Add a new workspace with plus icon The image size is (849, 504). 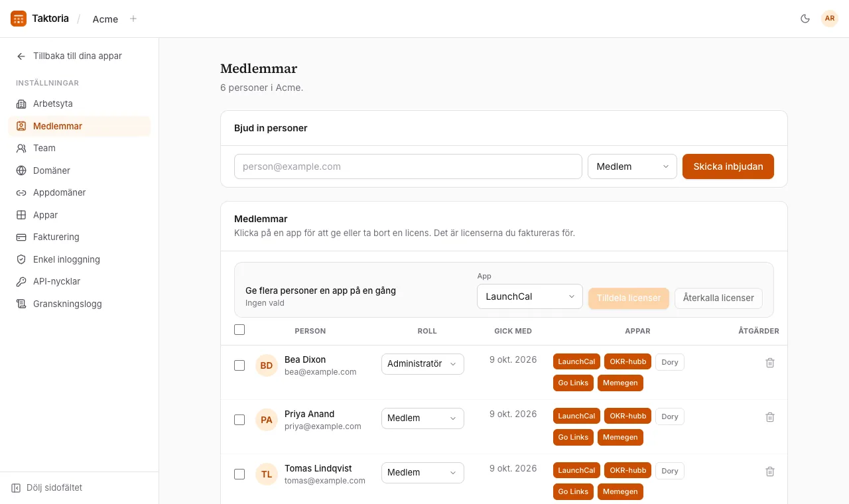(x=133, y=19)
